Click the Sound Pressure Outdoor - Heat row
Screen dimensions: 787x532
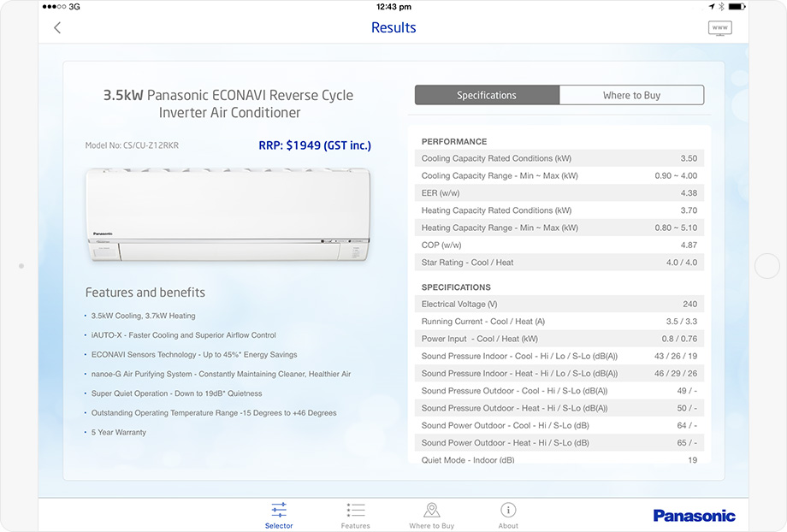click(559, 407)
